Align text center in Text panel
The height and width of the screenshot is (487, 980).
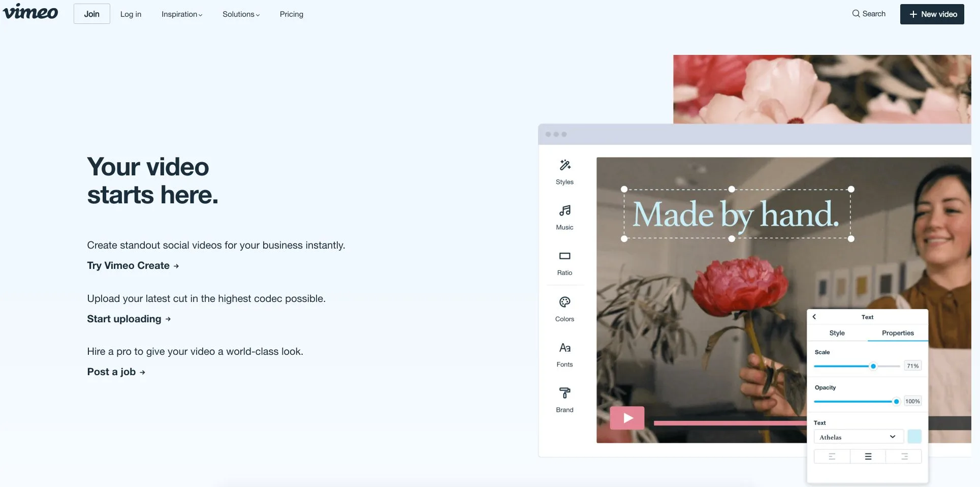click(x=868, y=456)
